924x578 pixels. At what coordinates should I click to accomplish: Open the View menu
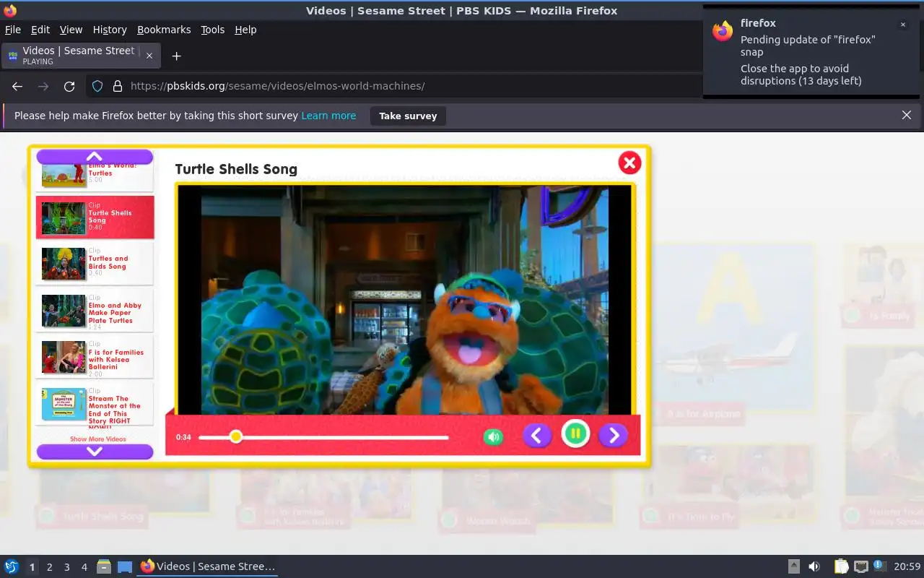[x=71, y=30]
